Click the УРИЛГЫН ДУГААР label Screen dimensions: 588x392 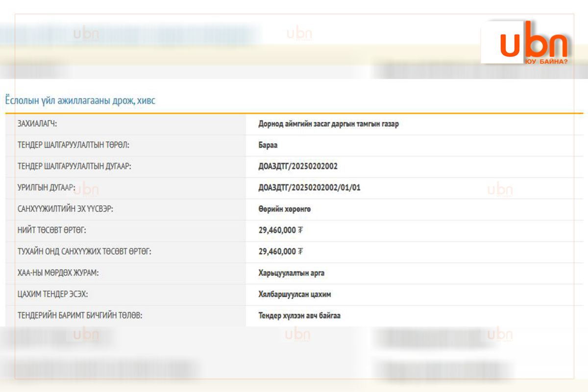(46, 187)
